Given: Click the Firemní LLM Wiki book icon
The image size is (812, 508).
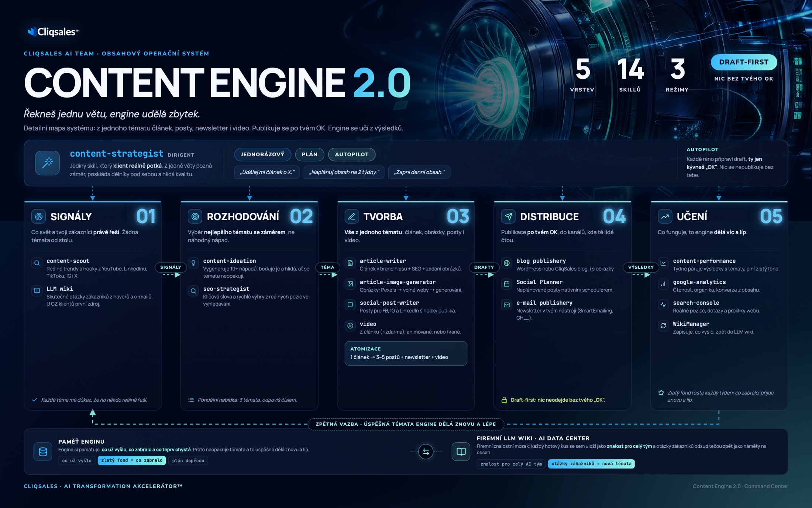Looking at the screenshot, I should [x=461, y=451].
